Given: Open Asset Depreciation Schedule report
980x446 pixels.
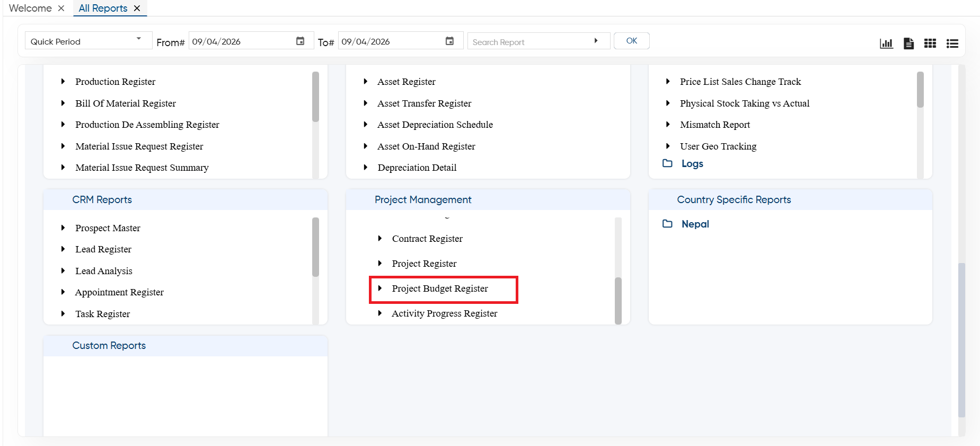Looking at the screenshot, I should coord(435,125).
